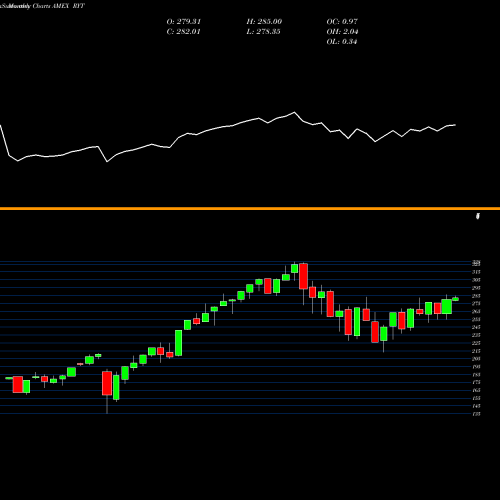This screenshot has height=500, width=500.
Task: Select the most recent small green candlestick
Action: pyautogui.click(x=455, y=299)
